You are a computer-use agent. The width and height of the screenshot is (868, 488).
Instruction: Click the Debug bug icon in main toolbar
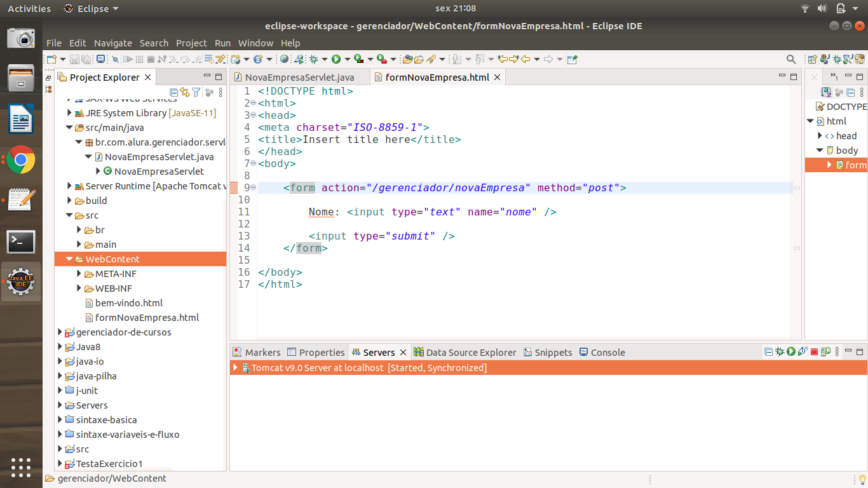313,59
